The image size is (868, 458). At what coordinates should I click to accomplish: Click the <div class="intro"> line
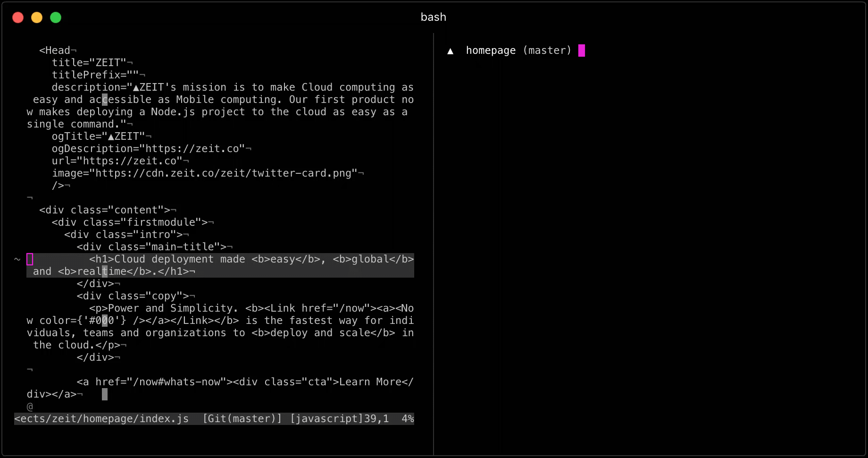tap(126, 235)
